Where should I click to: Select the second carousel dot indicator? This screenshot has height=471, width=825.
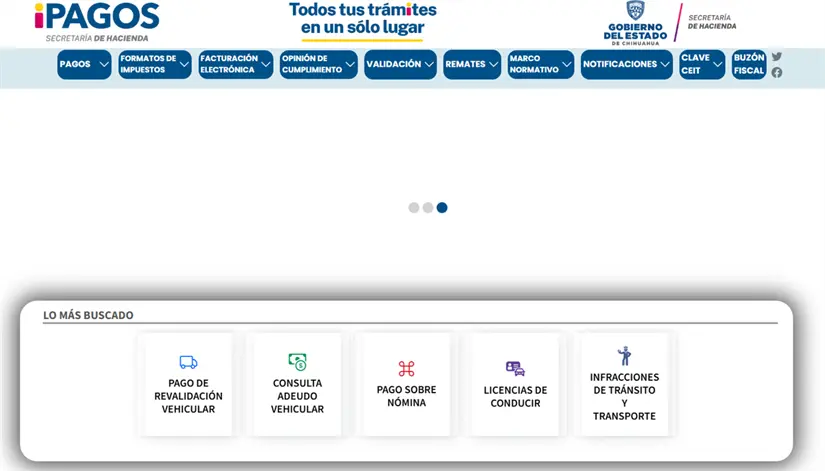(428, 208)
